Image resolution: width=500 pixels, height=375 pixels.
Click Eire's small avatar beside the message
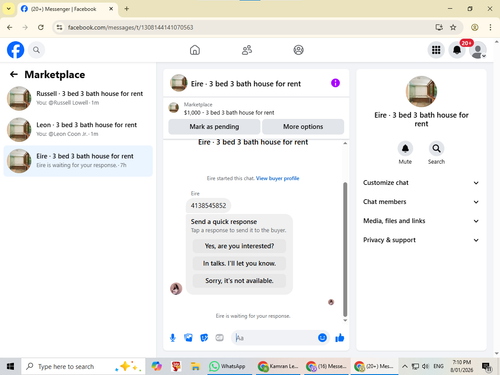click(176, 288)
